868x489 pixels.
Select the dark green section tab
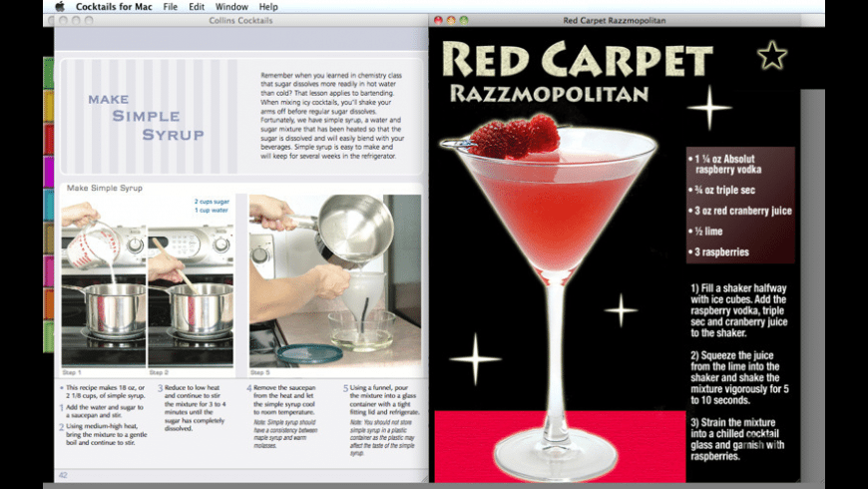[49, 73]
